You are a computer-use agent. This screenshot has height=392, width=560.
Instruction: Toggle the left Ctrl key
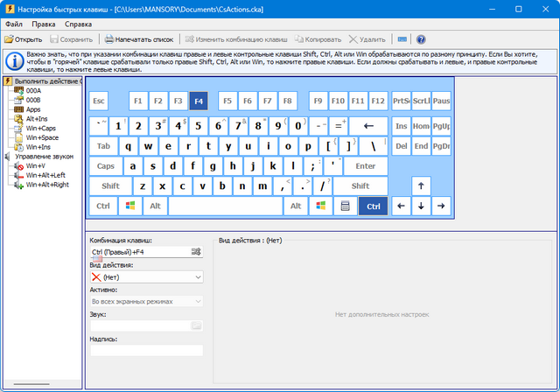(103, 206)
